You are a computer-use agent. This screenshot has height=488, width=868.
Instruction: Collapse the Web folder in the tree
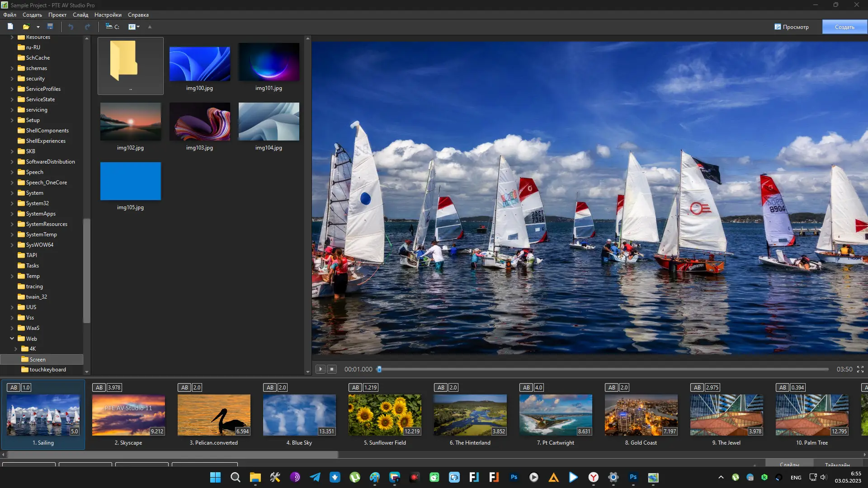point(12,338)
